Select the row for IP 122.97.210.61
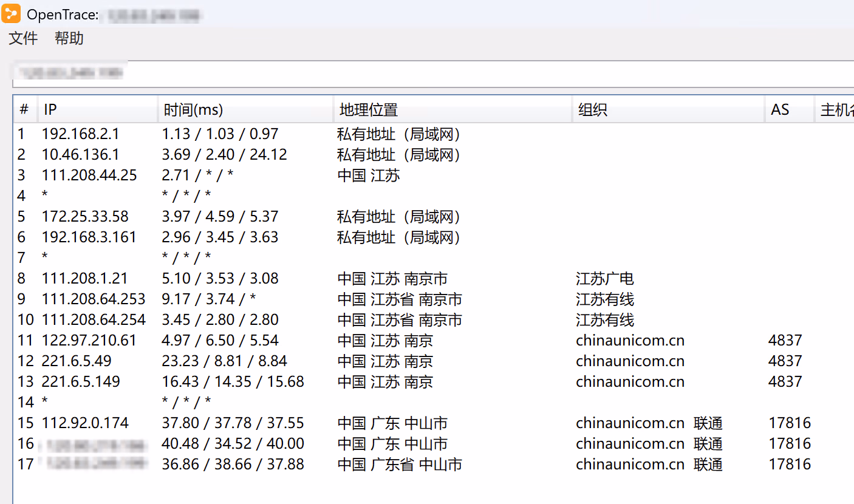Image resolution: width=854 pixels, height=504 pixels. 89,341
